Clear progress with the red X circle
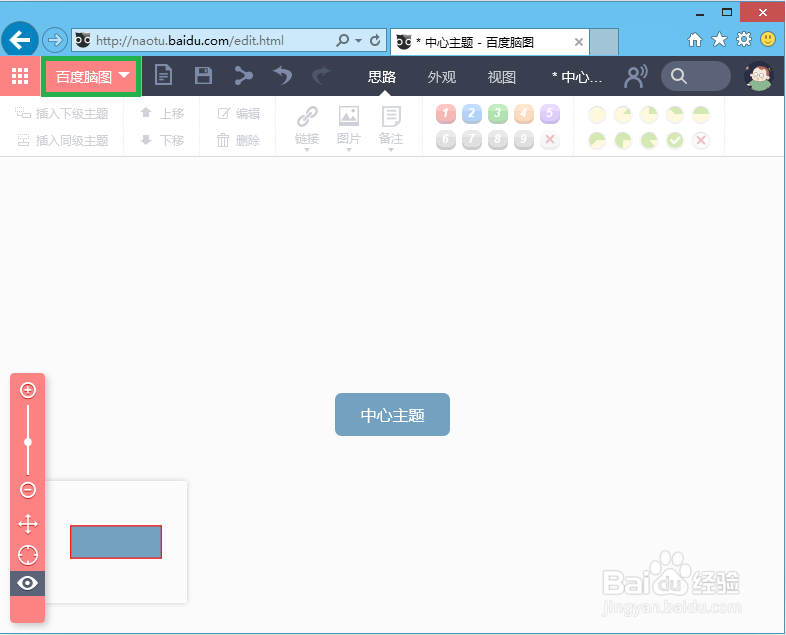 (x=701, y=140)
